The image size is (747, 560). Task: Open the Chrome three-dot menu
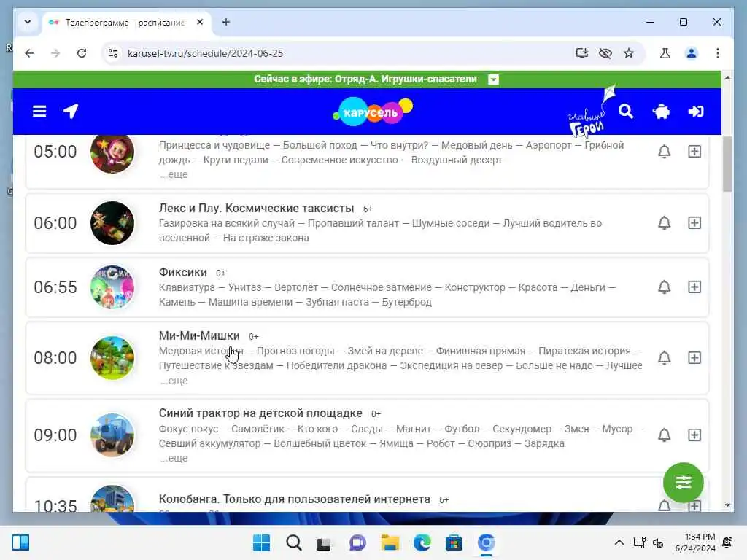click(718, 53)
